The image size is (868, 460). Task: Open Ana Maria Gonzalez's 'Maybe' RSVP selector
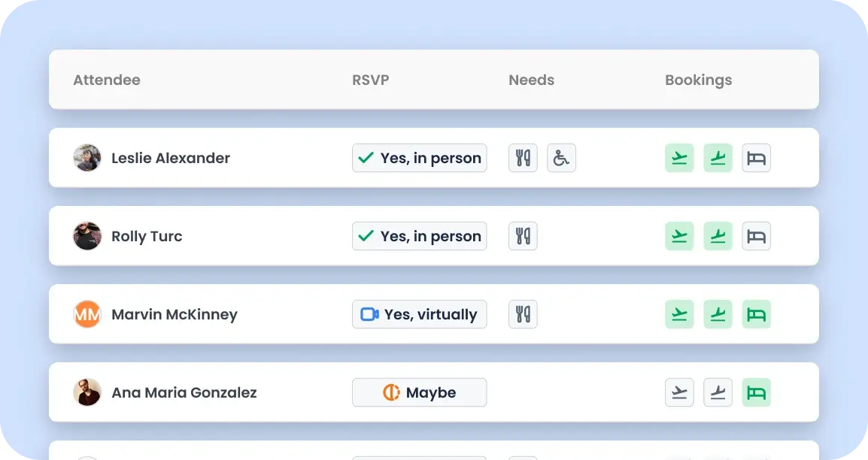(x=419, y=392)
